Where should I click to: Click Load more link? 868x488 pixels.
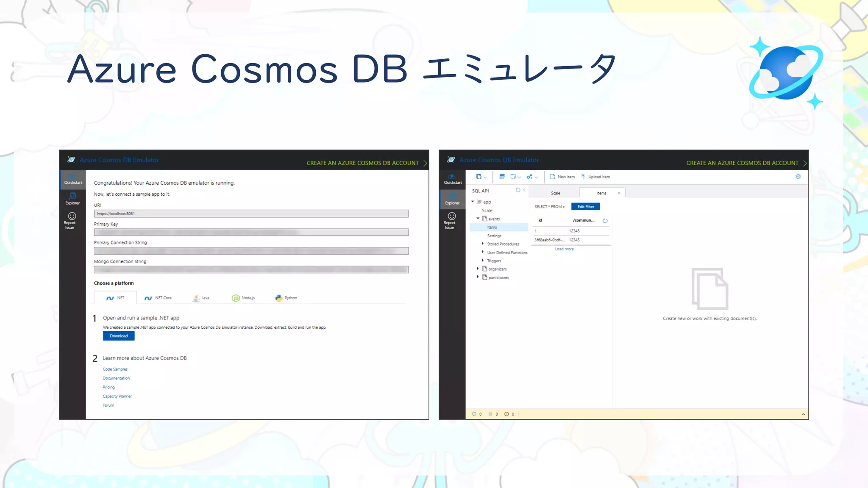[x=564, y=249]
